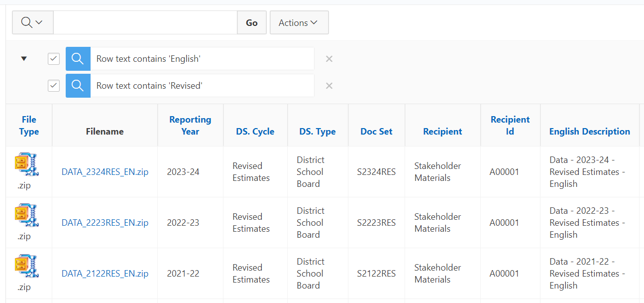
Task: Click magnifier icon beside 'English' filter
Action: click(78, 59)
